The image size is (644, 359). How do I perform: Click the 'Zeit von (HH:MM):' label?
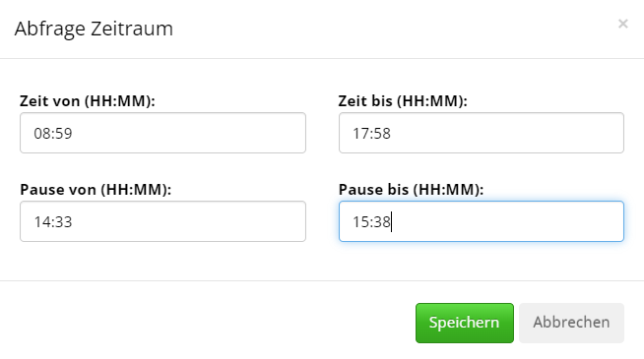[88, 101]
